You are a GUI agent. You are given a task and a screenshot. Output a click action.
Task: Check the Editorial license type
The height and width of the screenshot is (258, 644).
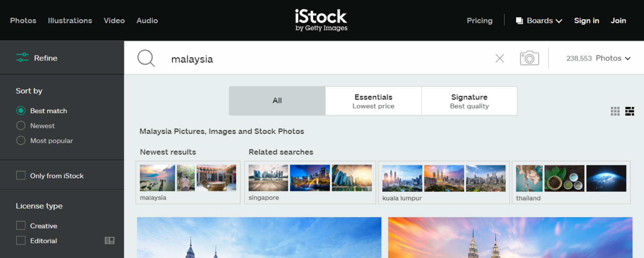21,241
